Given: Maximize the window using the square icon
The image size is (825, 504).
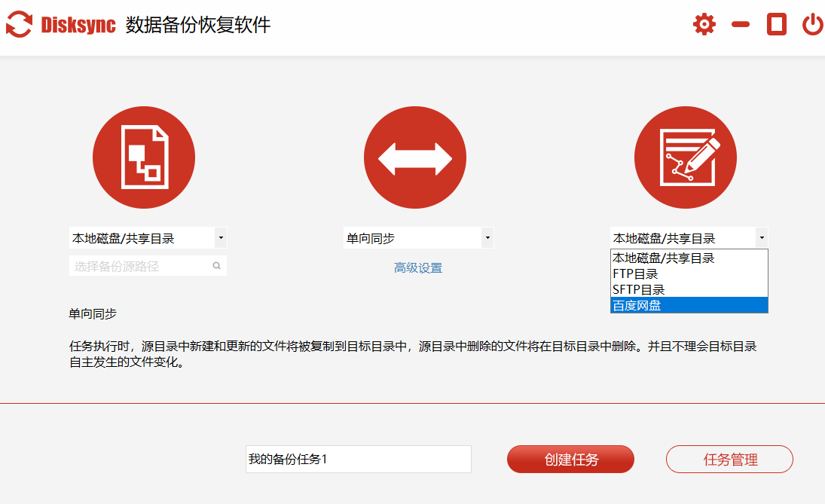Looking at the screenshot, I should (x=776, y=24).
